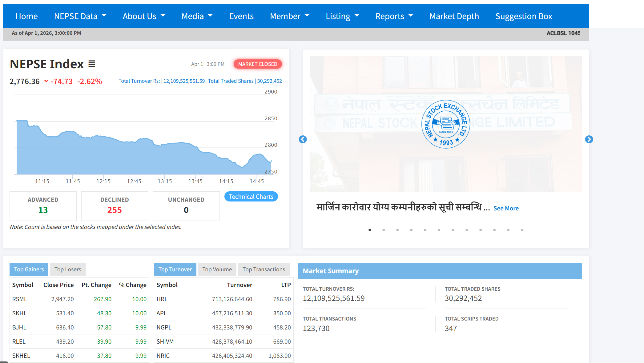Image resolution: width=644 pixels, height=363 pixels.
Task: Open the Reports dropdown menu
Action: [394, 16]
